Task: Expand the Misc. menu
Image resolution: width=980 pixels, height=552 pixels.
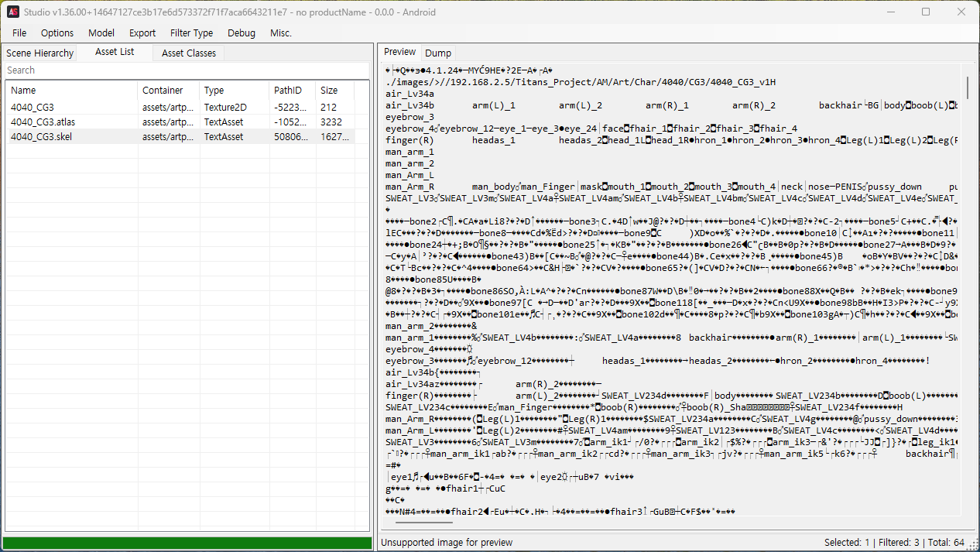Action: [281, 33]
